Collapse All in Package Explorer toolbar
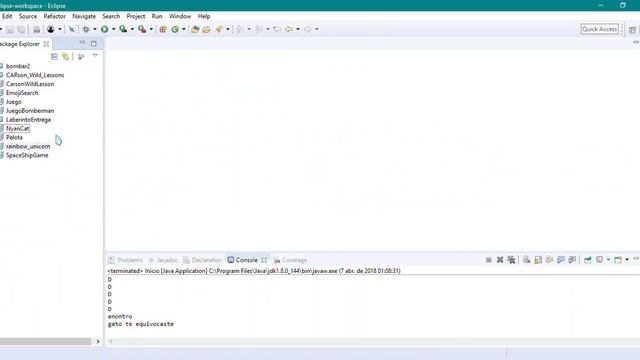This screenshot has height=360, width=640. (x=54, y=57)
